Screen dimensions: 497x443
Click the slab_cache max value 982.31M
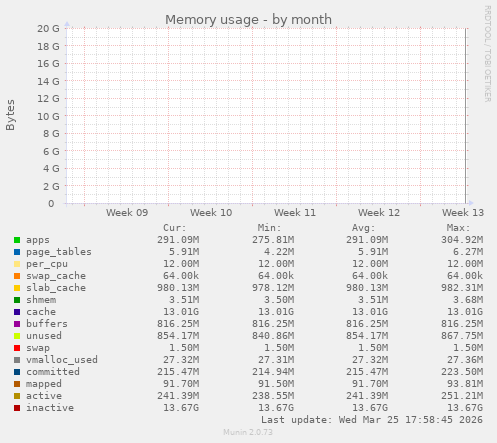click(x=462, y=288)
